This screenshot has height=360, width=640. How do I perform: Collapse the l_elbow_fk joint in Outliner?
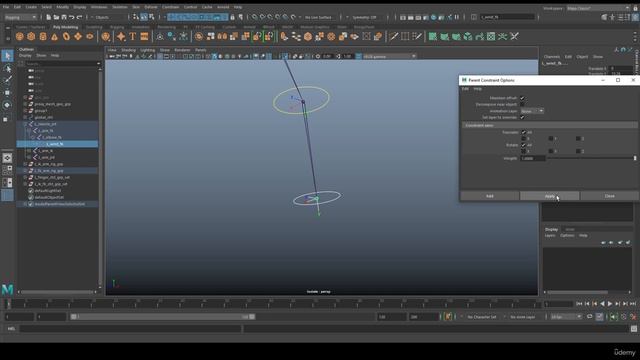(33, 138)
